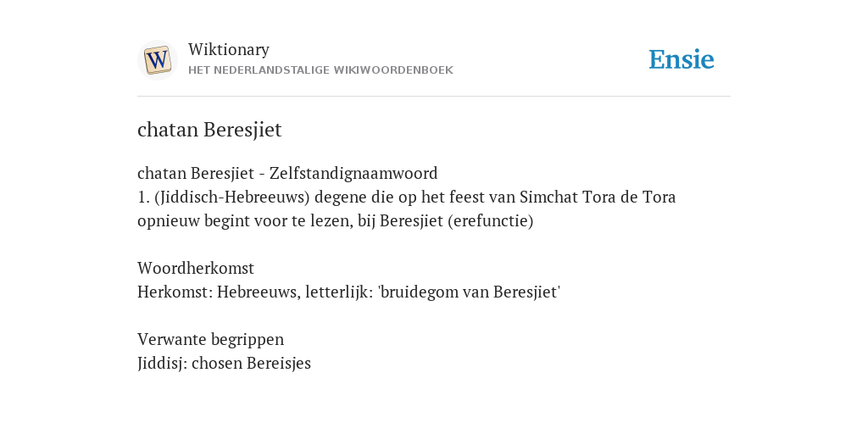Screen dimensions: 868x434
Task: Click the numbered marker 1. of the definition
Action: [143, 197]
